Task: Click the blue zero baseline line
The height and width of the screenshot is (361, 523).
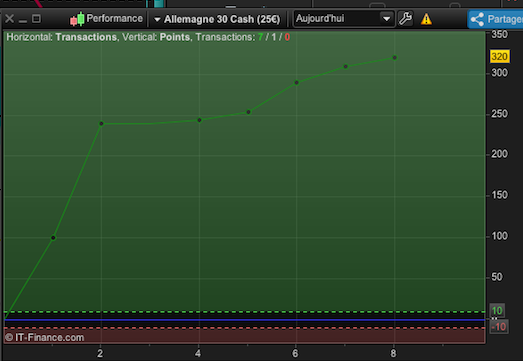Action: point(244,320)
